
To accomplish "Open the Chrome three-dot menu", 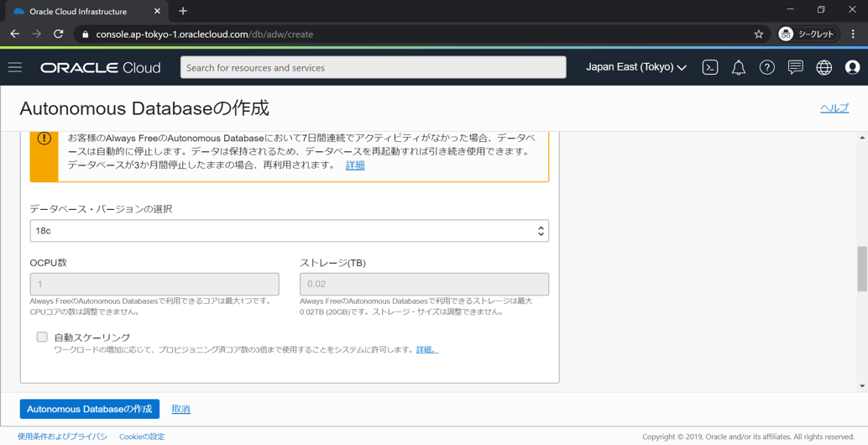I will coord(853,34).
